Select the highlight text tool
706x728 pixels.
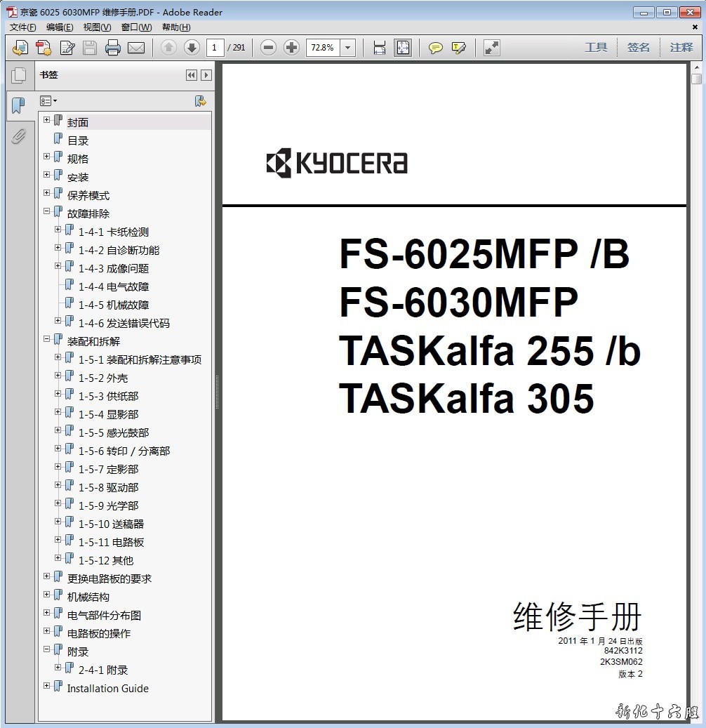point(459,48)
